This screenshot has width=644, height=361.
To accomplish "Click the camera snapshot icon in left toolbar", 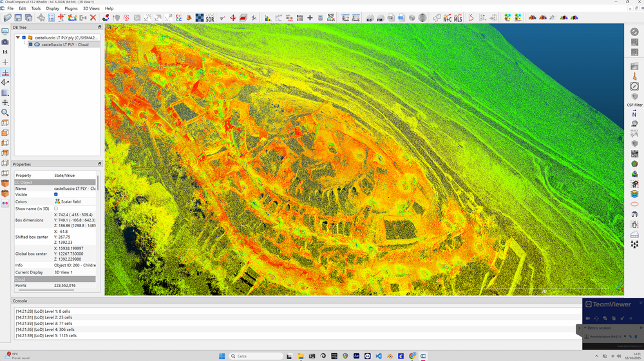I will pos(5,42).
